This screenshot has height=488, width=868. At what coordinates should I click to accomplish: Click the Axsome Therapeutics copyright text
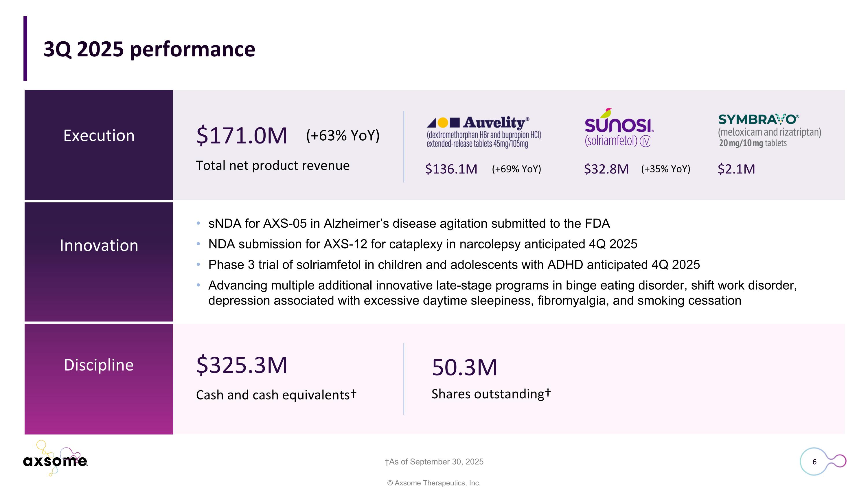pos(434,483)
